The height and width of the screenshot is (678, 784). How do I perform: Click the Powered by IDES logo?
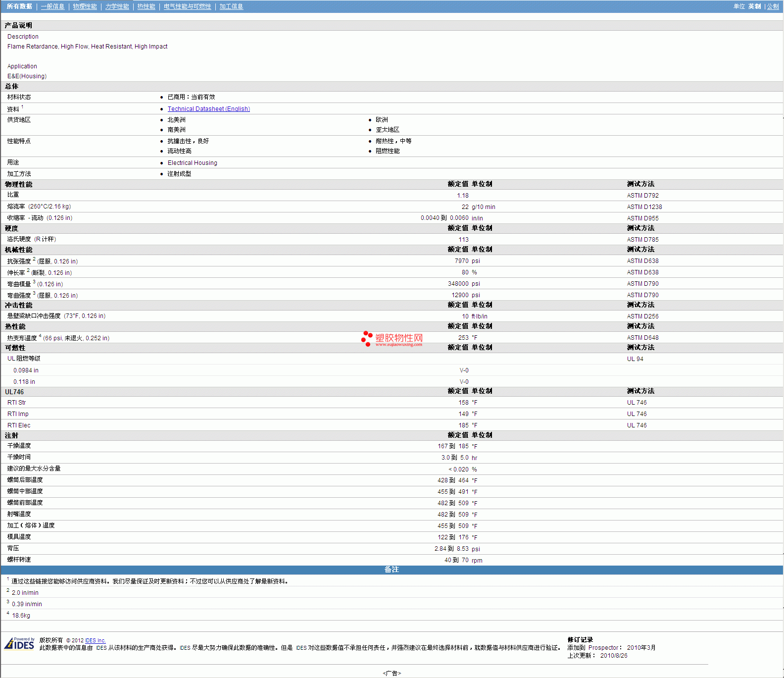click(x=19, y=643)
